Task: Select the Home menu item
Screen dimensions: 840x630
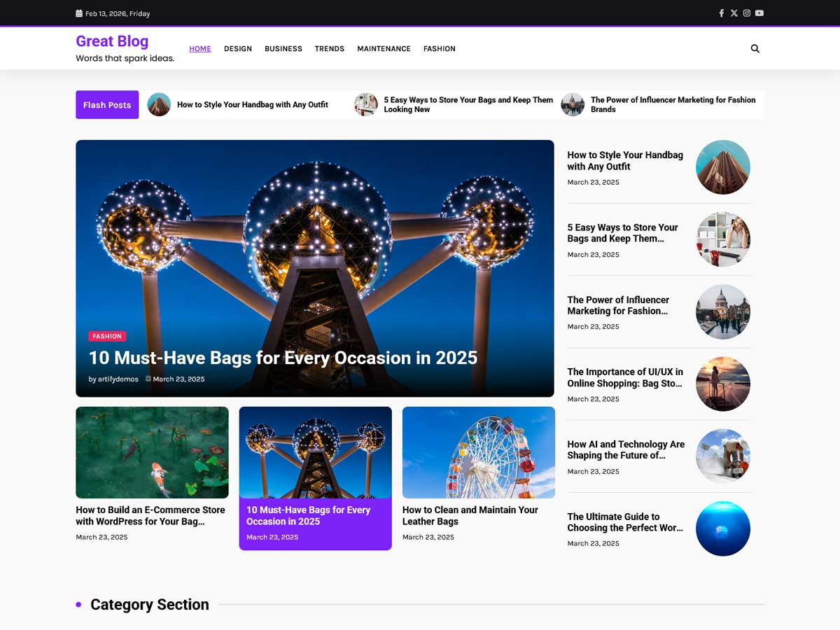Action: 199,49
